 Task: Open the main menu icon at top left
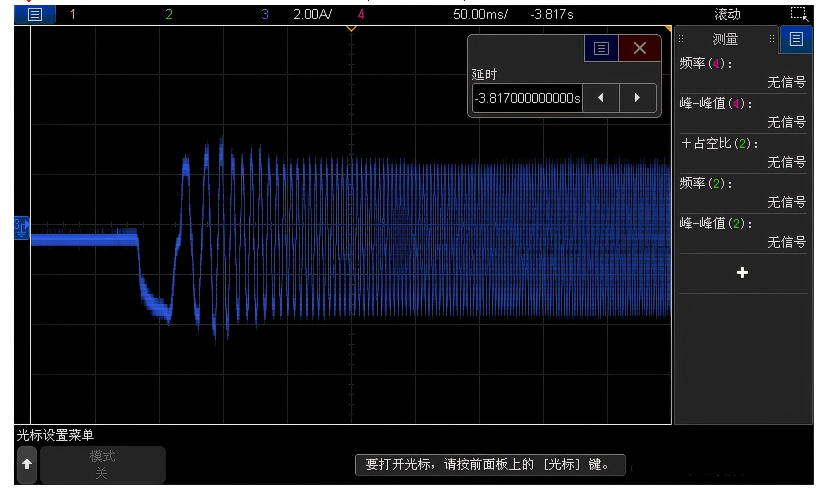(35, 14)
